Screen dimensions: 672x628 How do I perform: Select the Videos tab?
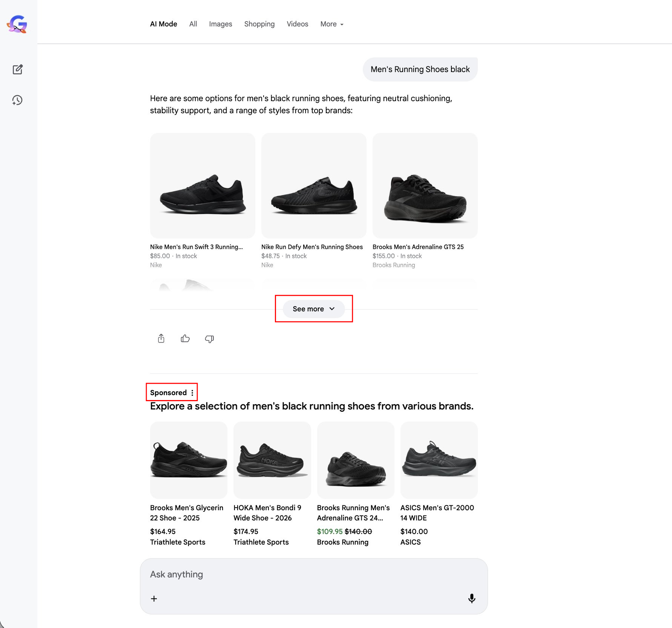tap(297, 24)
